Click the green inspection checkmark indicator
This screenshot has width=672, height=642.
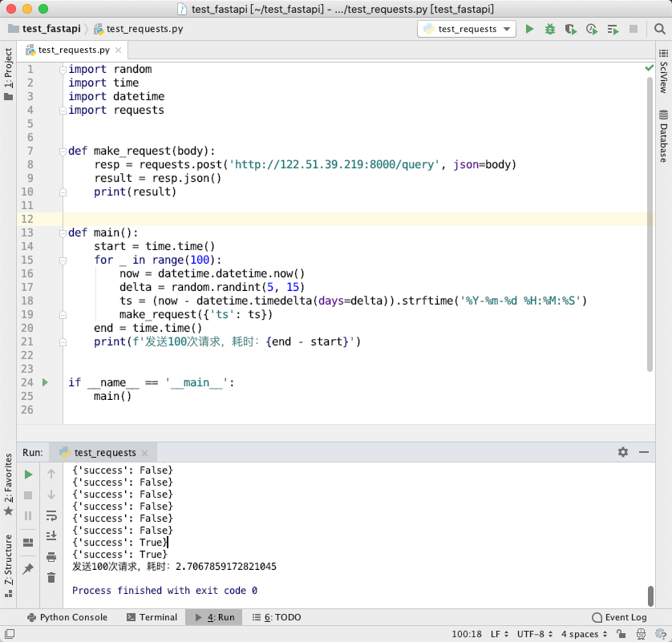pyautogui.click(x=650, y=68)
